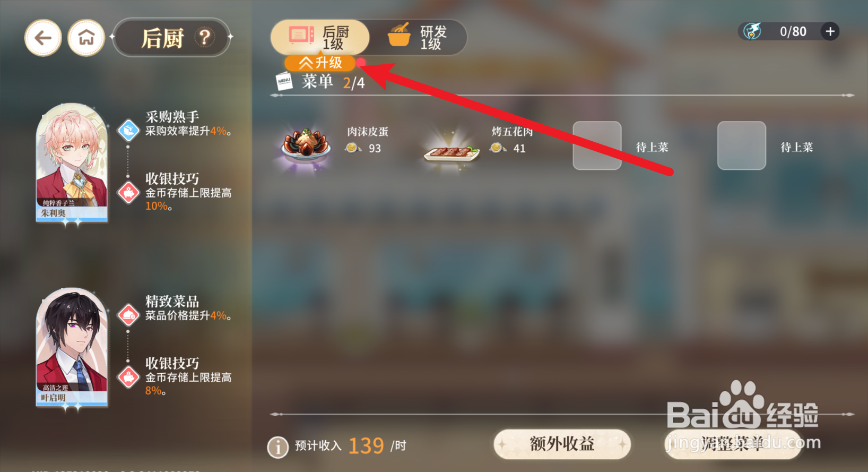This screenshot has height=472, width=868.
Task: Click the second empty 待上菜 slot
Action: 741,145
